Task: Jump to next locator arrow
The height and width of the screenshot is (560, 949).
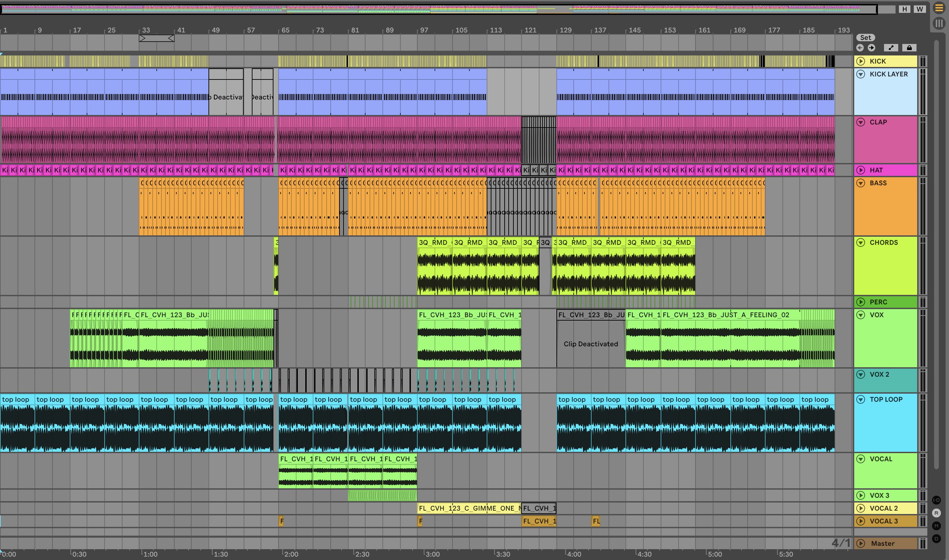Action: [871, 48]
